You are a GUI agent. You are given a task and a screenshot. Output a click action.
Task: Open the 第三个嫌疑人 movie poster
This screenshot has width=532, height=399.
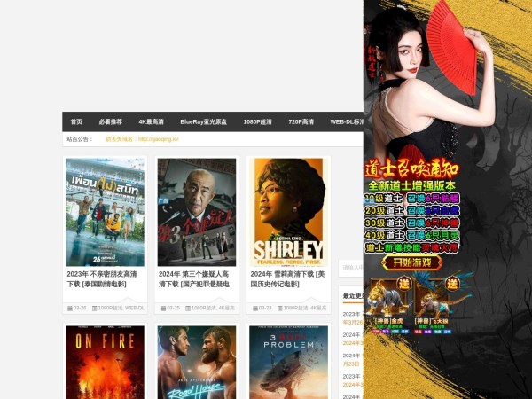[197, 212]
